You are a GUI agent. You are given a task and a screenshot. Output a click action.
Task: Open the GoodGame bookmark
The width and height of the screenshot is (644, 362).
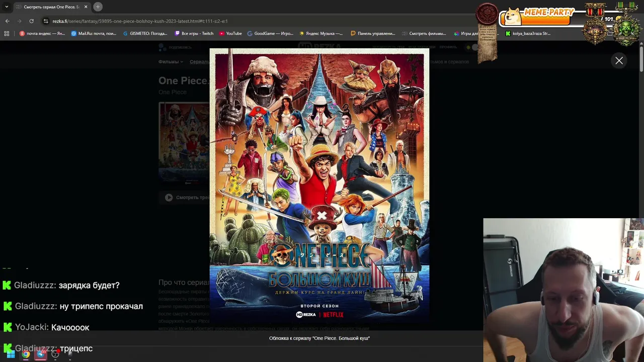click(270, 34)
